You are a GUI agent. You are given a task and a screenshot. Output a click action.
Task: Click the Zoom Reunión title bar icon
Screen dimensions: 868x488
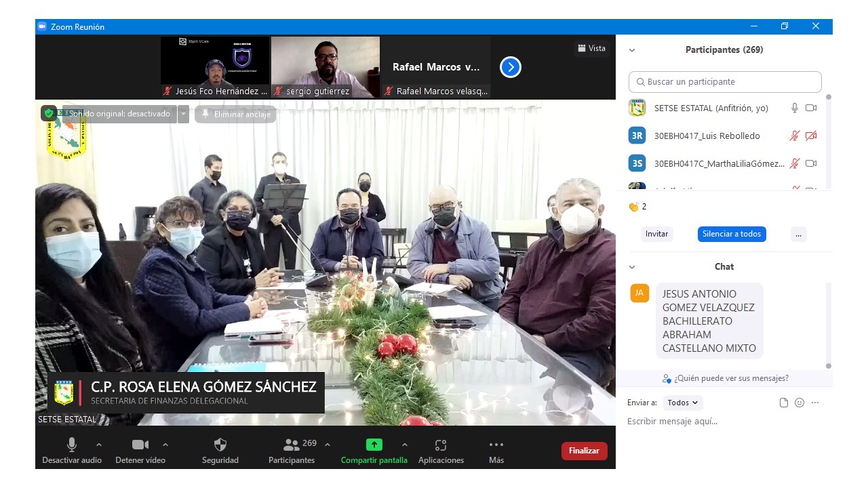pos(42,26)
